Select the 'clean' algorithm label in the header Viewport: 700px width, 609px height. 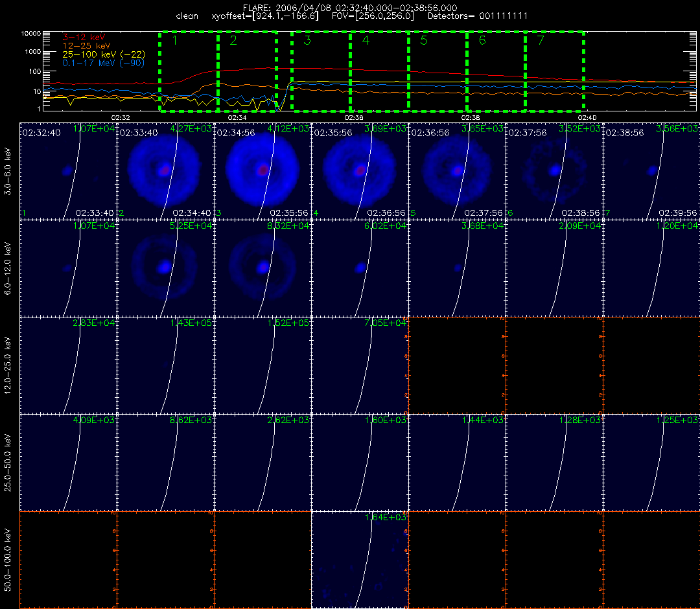[187, 16]
